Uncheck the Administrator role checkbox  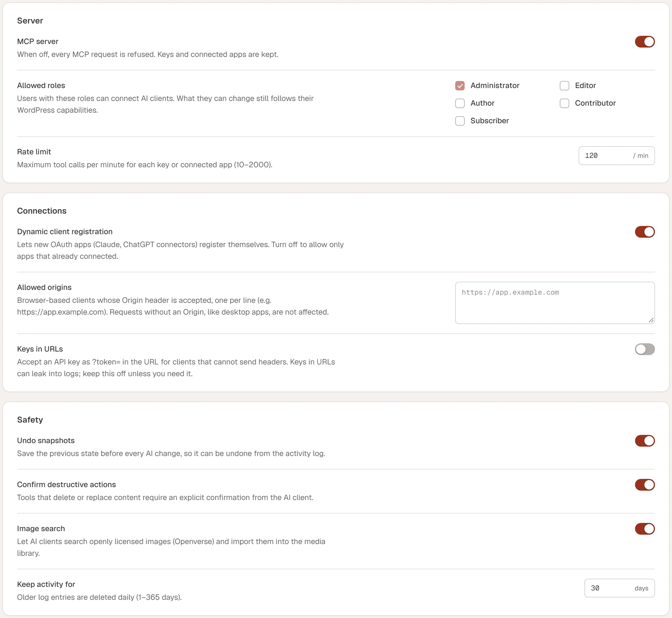click(460, 86)
